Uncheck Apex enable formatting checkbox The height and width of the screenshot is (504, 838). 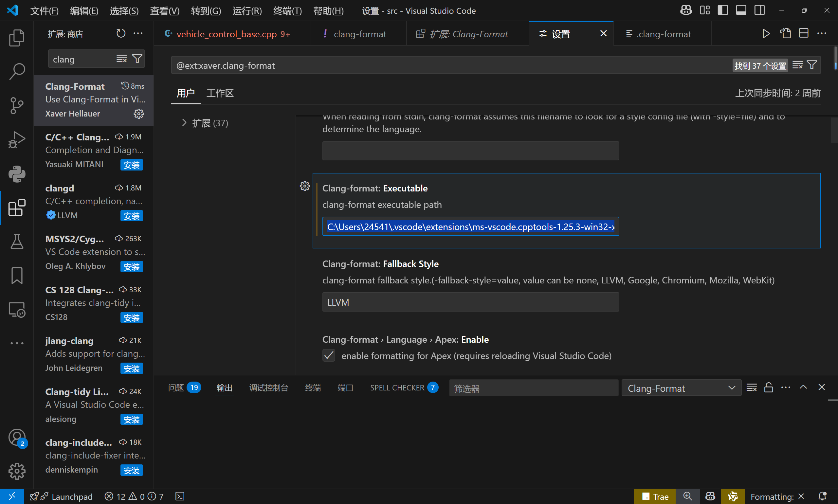click(328, 356)
